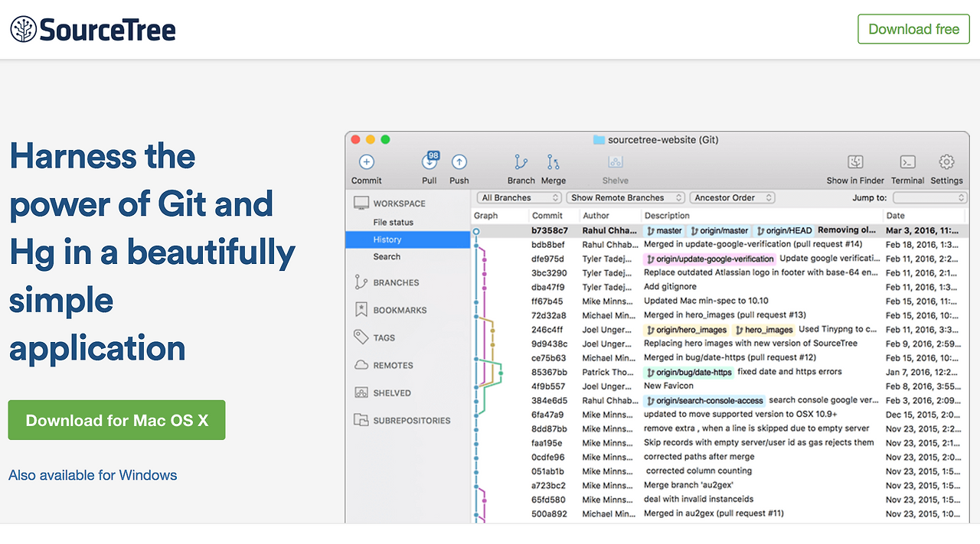Click the Date column header

pyautogui.click(x=896, y=216)
